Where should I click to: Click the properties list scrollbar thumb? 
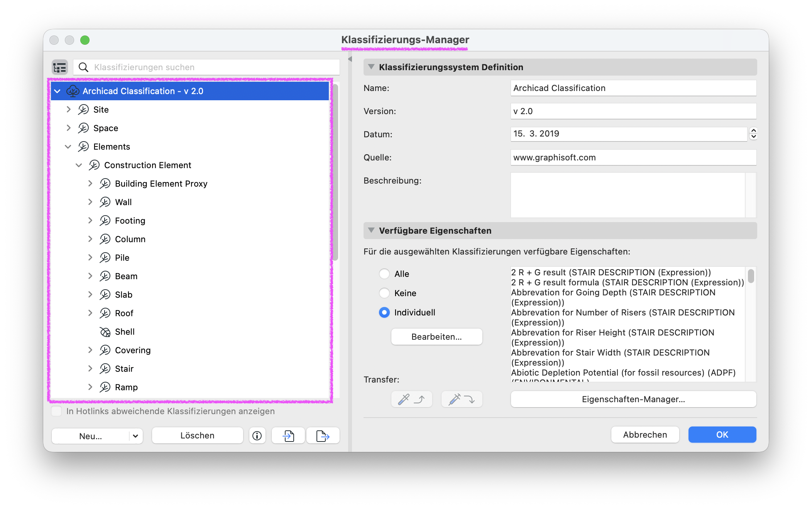tap(751, 276)
